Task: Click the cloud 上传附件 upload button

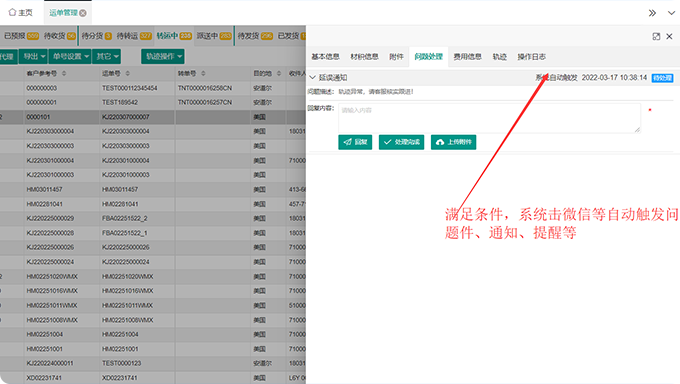Action: 454,142
